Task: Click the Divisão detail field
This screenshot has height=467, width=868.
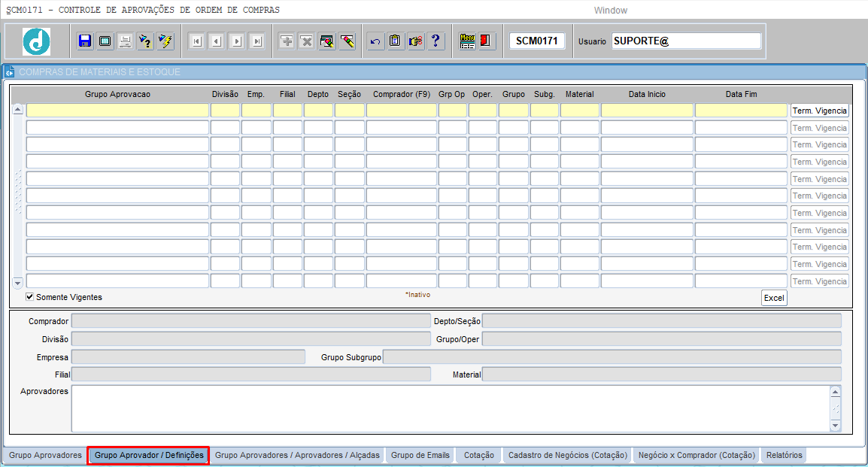Action: coord(250,338)
